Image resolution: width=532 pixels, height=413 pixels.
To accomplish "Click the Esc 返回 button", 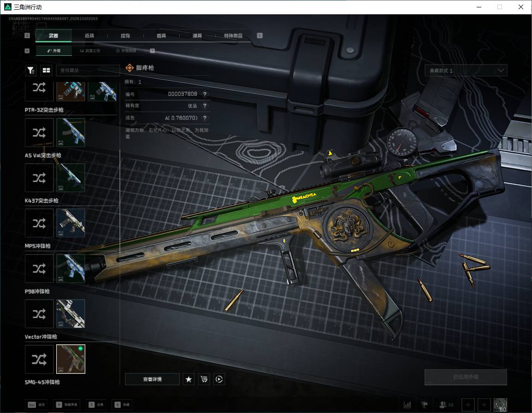I will coord(36,405).
